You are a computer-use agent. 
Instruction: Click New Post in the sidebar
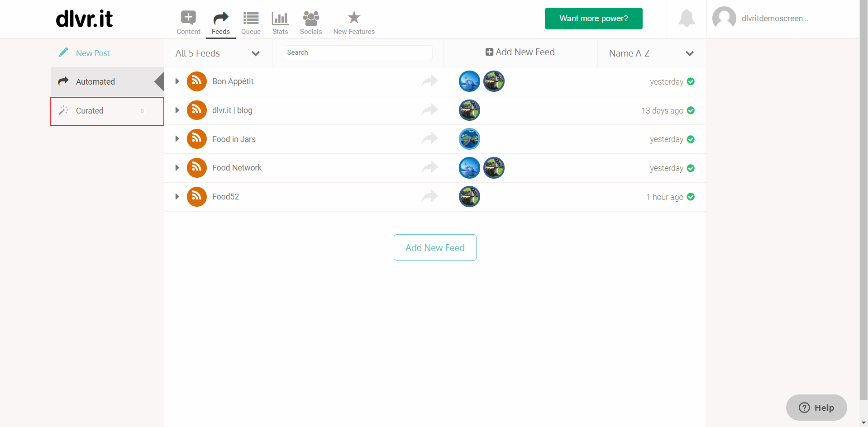pyautogui.click(x=93, y=53)
